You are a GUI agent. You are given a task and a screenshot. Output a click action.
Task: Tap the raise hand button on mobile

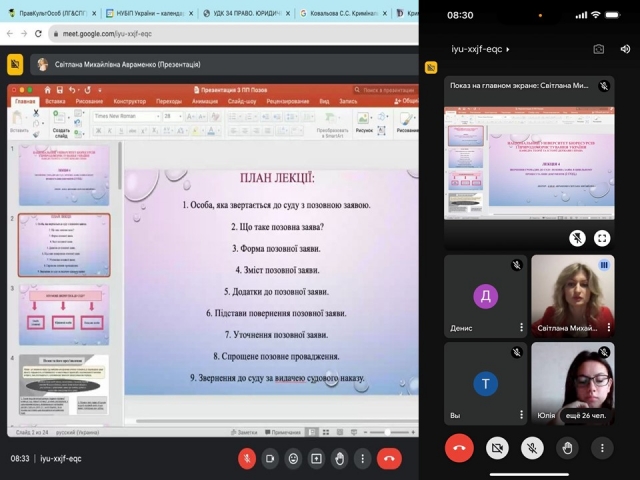(x=567, y=448)
